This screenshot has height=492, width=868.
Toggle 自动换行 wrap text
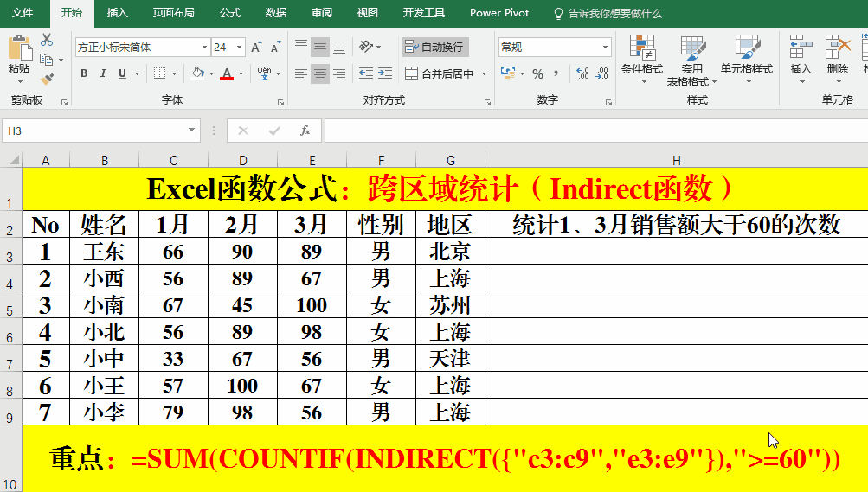coord(434,48)
